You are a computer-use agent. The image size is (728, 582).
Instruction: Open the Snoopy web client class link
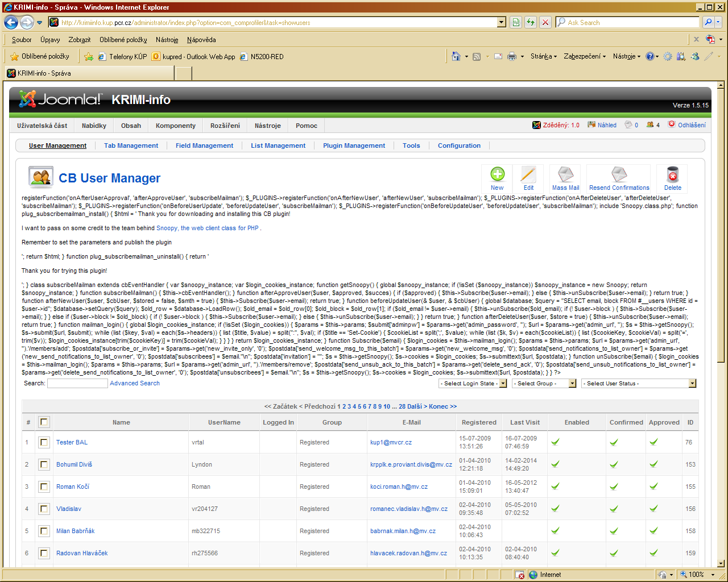(x=208, y=228)
